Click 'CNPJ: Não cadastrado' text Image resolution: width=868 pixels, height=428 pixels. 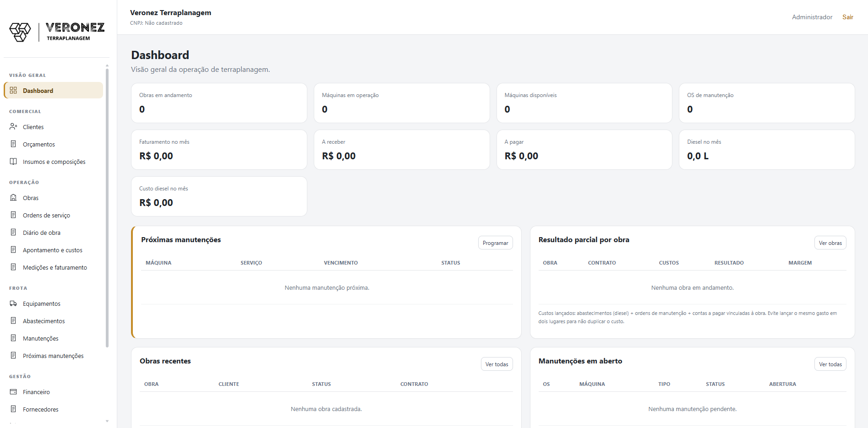156,23
